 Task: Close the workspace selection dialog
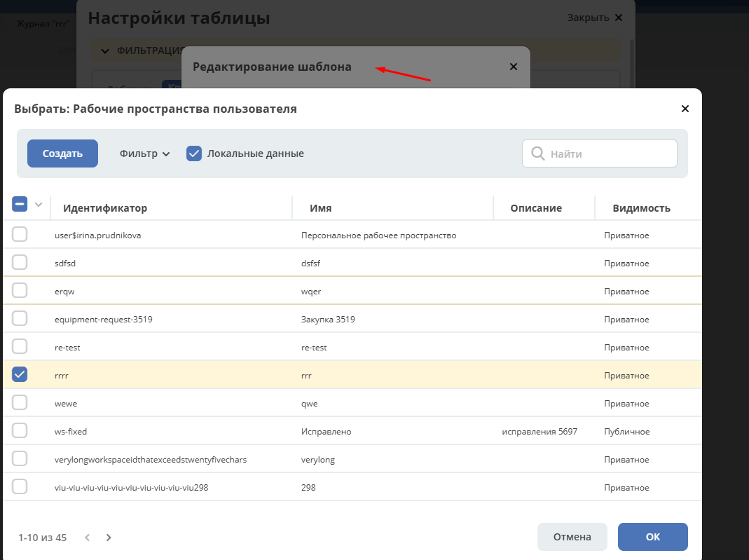(685, 109)
